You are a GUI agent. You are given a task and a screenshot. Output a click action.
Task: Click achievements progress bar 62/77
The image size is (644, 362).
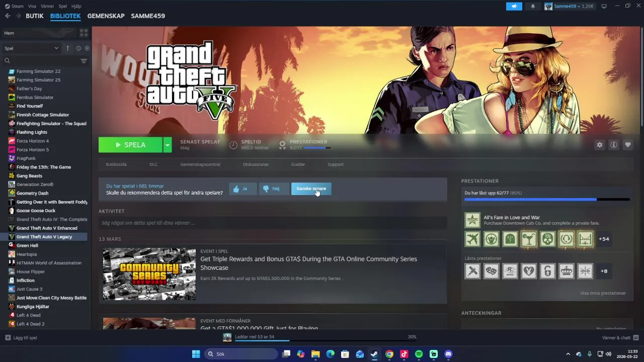[547, 199]
